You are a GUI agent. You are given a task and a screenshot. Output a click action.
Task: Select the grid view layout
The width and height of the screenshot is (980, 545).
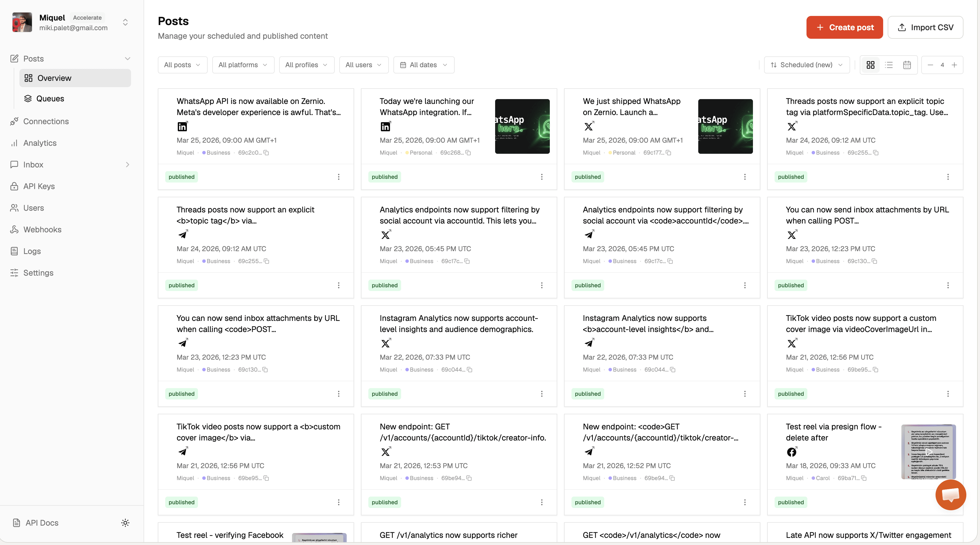(870, 65)
